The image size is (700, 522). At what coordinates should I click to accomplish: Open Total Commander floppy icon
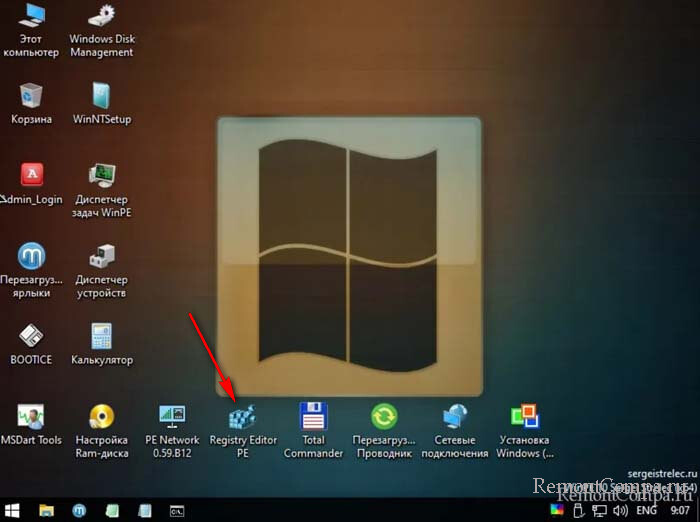(x=313, y=430)
